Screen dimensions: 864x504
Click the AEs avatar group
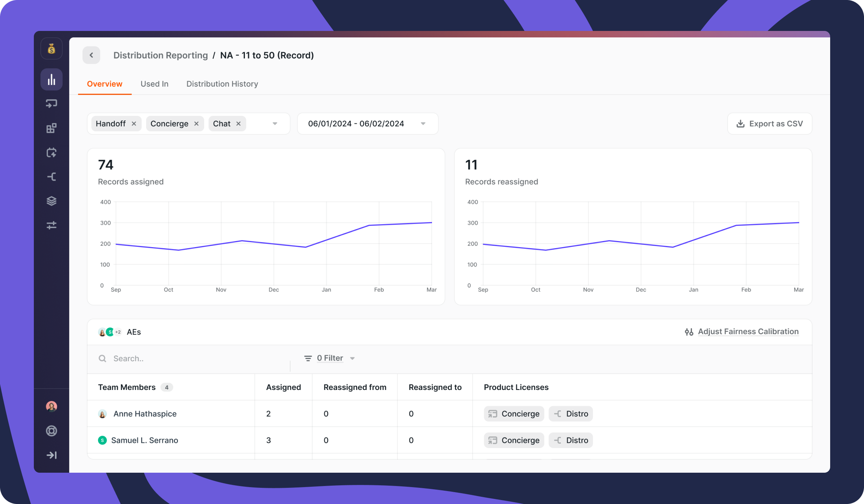(110, 332)
